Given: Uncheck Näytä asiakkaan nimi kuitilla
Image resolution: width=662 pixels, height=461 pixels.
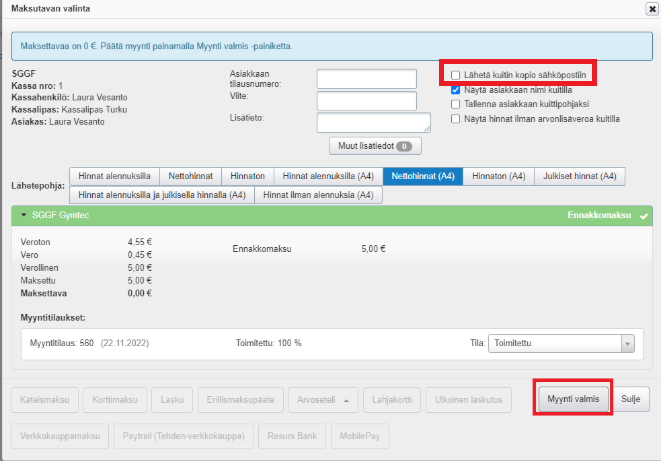Looking at the screenshot, I should click(x=456, y=89).
